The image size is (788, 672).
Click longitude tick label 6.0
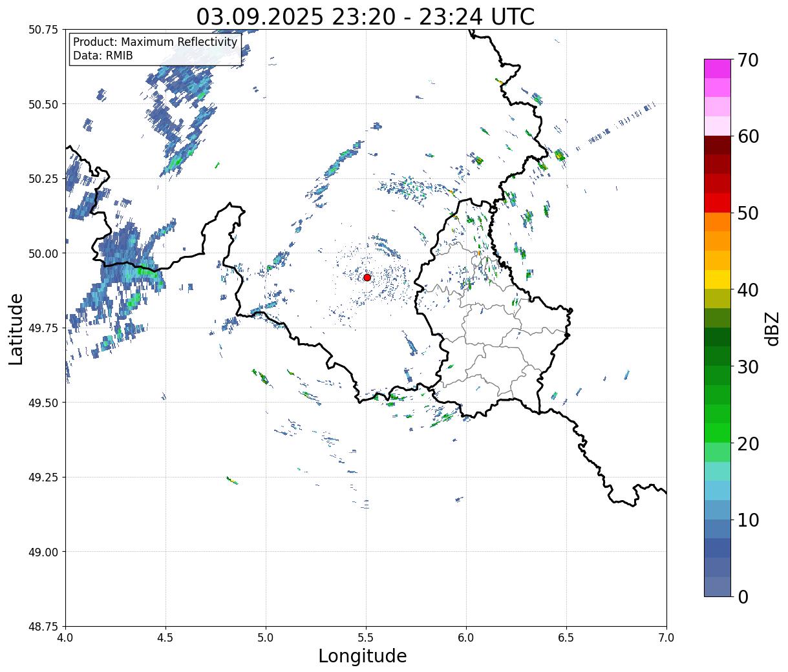466,638
